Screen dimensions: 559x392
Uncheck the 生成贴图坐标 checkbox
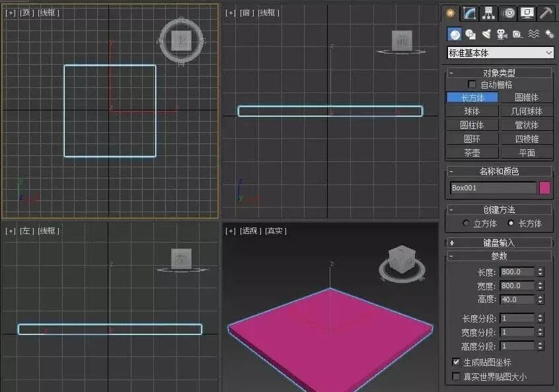tap(456, 362)
